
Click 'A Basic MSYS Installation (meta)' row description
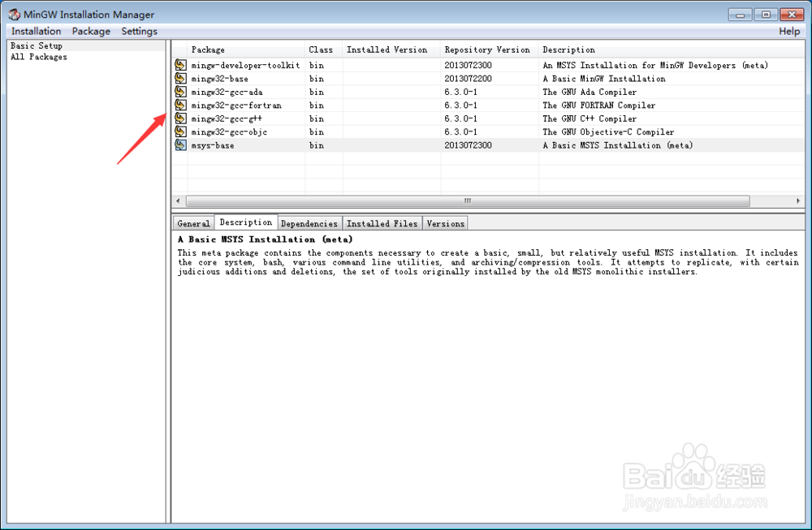[617, 146]
